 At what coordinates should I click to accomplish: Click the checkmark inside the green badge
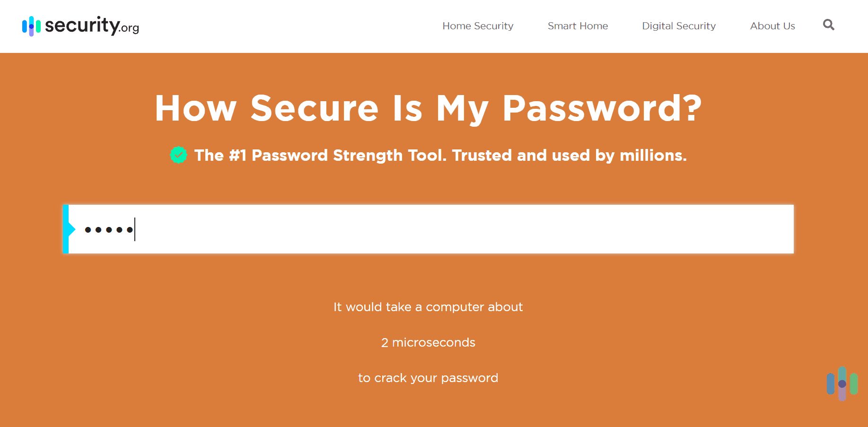pyautogui.click(x=178, y=155)
